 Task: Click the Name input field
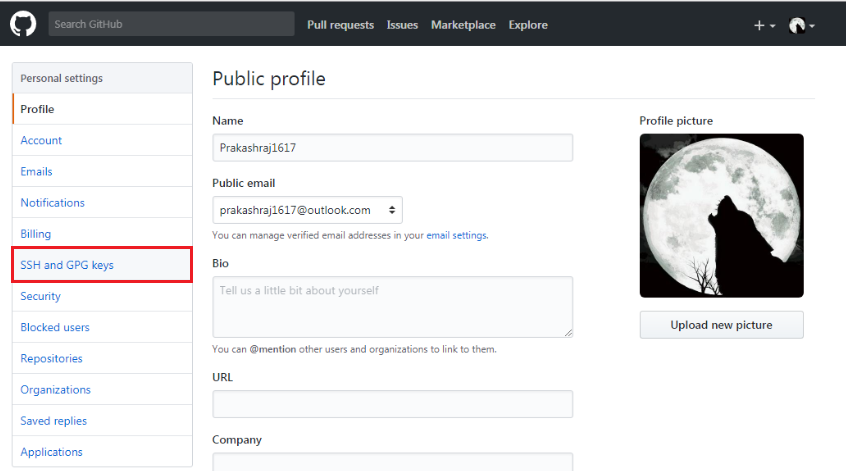pyautogui.click(x=392, y=148)
